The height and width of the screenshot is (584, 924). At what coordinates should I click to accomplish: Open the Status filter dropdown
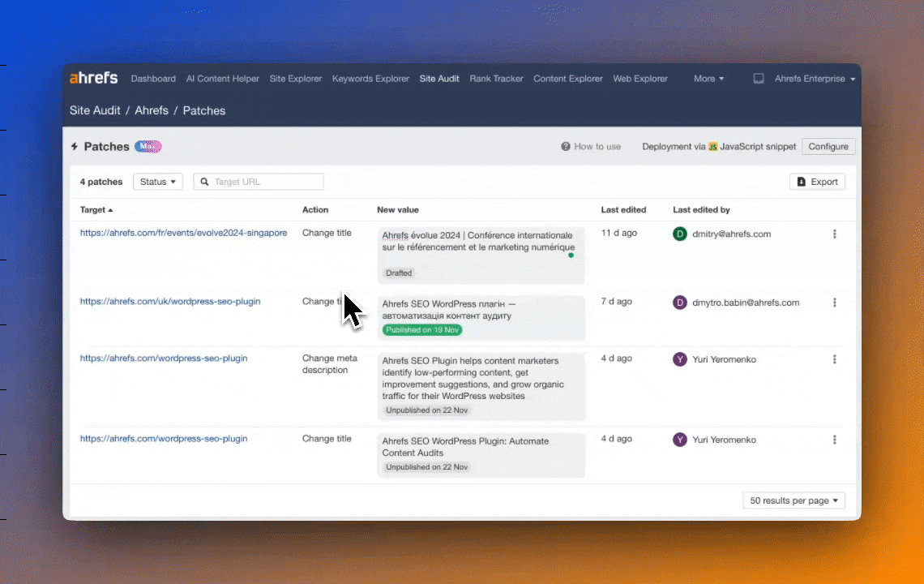point(157,182)
